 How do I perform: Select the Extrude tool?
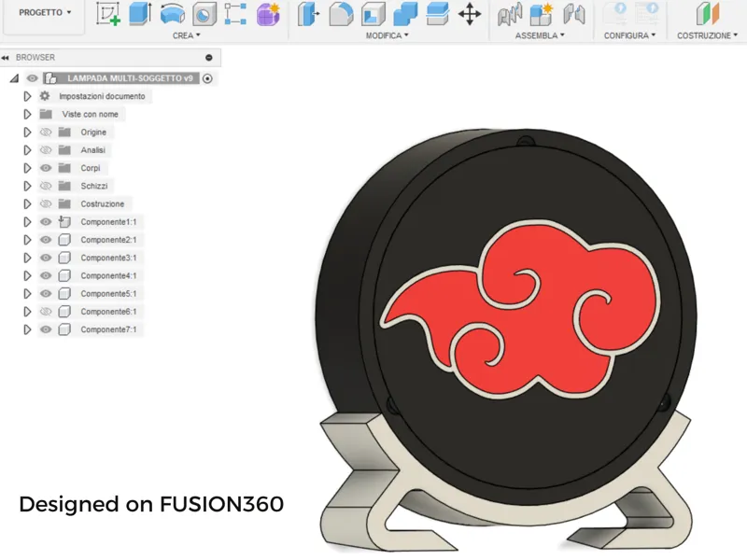click(x=140, y=13)
